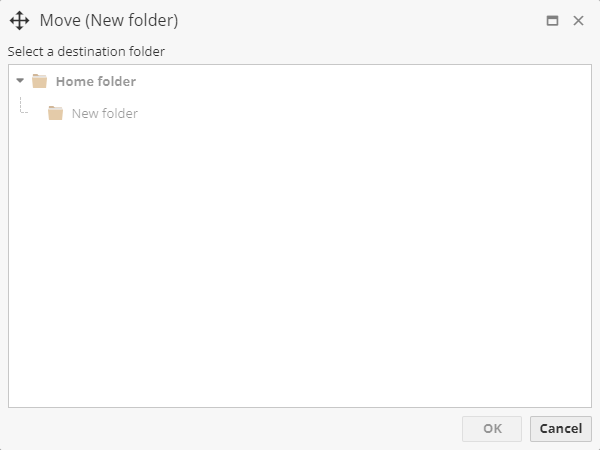
Task: Select the New folder tree entry label
Action: point(104,114)
